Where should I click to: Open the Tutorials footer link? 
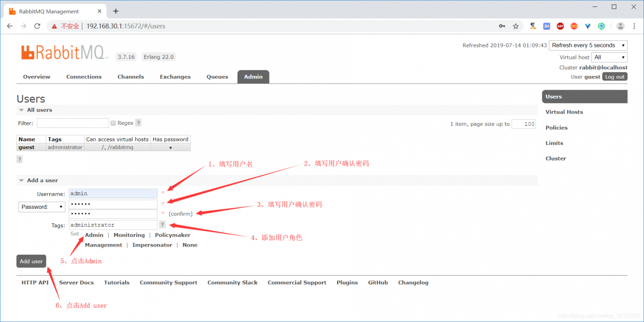(x=117, y=283)
